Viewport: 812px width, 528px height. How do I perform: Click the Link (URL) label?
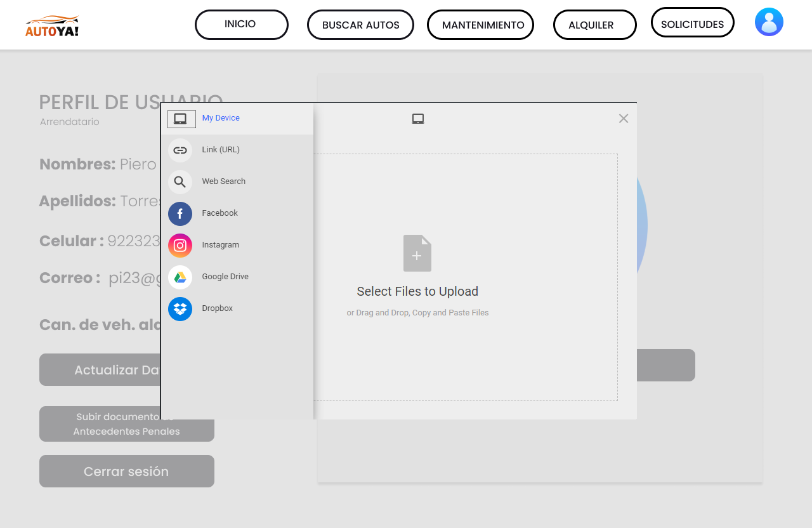221,150
